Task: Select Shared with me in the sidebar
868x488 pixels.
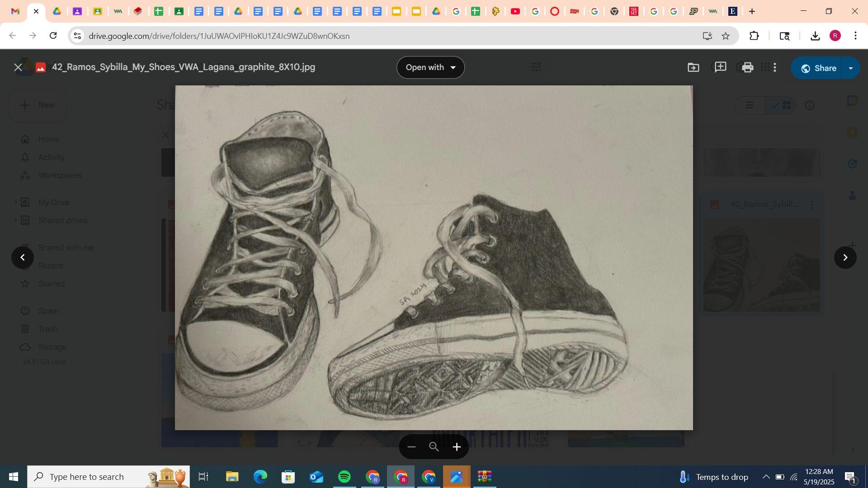Action: point(66,248)
